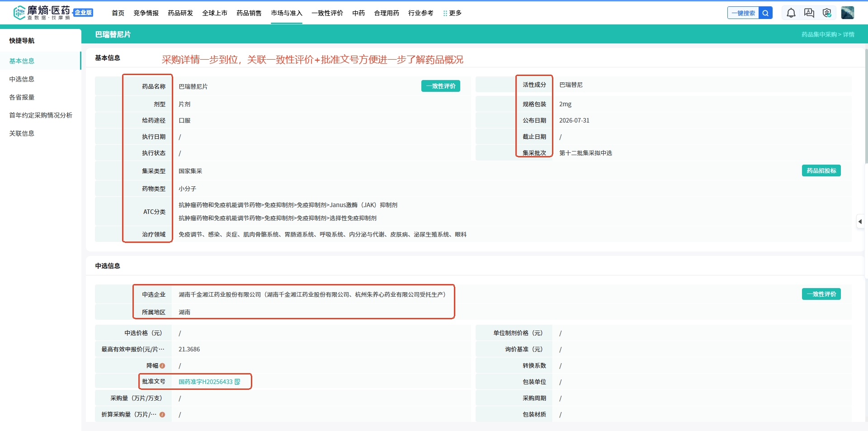Click the Janus激酶 ATC classification line

[288, 205]
